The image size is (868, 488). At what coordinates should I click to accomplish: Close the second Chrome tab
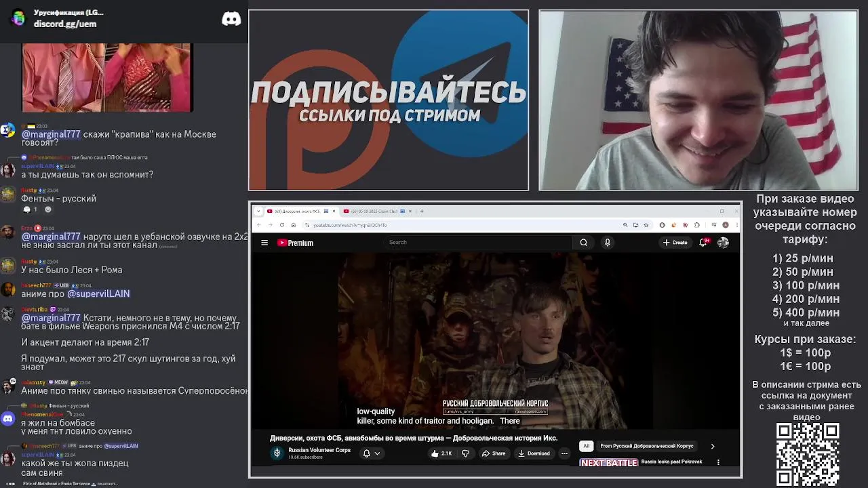pos(410,211)
